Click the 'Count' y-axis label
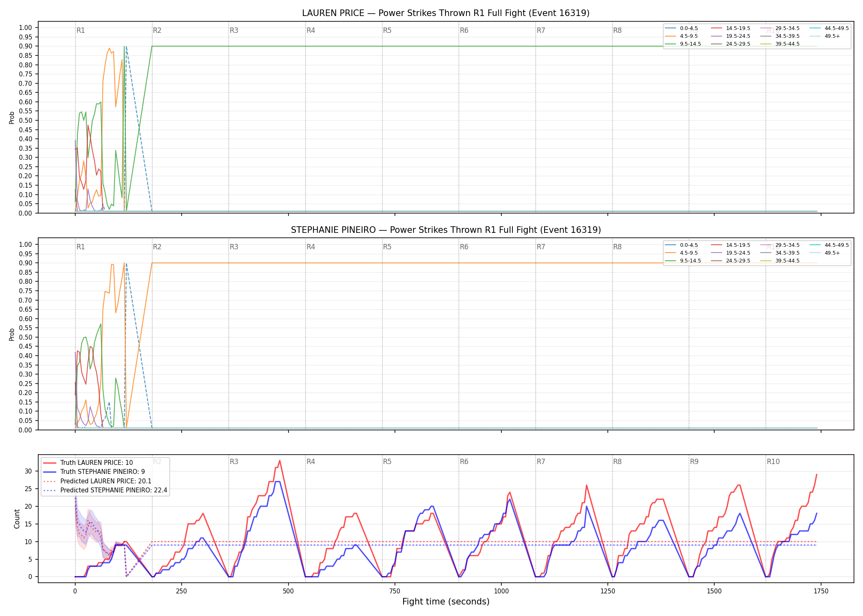This screenshot has height=616, width=863. [x=17, y=519]
